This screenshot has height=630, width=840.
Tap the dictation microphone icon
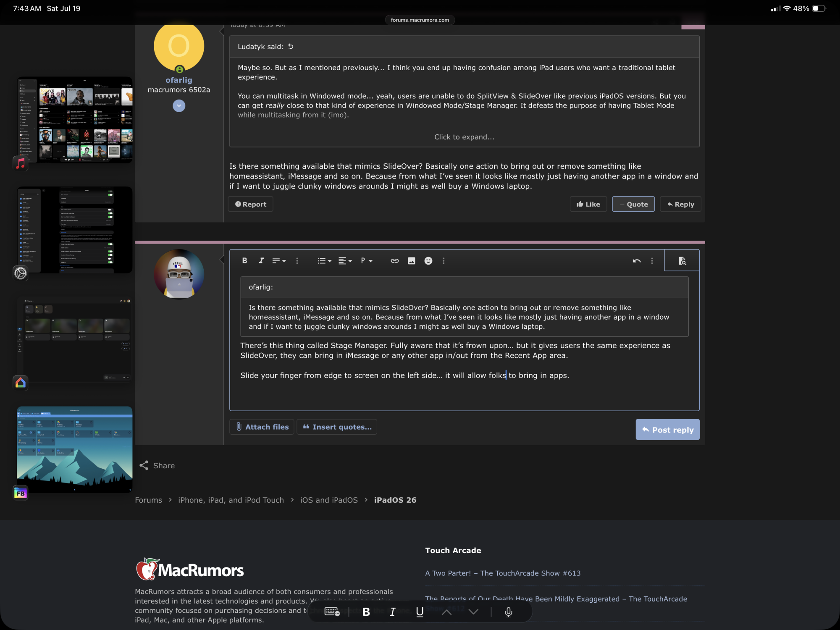pyautogui.click(x=508, y=612)
